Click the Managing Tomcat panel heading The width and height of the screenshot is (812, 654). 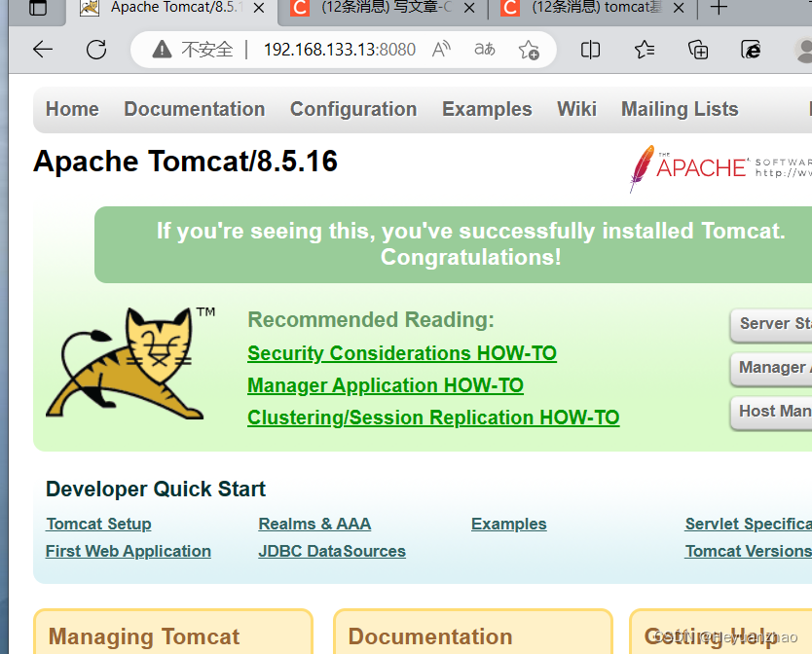[144, 636]
